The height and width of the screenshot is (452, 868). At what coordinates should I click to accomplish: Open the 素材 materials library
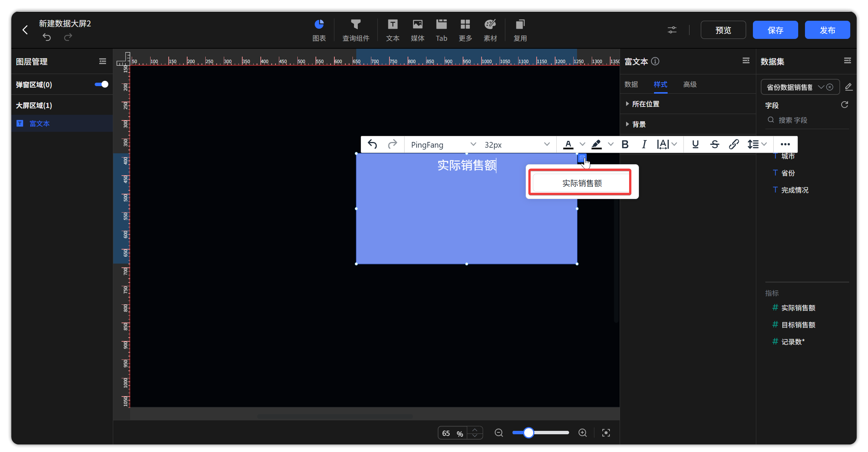coord(490,30)
